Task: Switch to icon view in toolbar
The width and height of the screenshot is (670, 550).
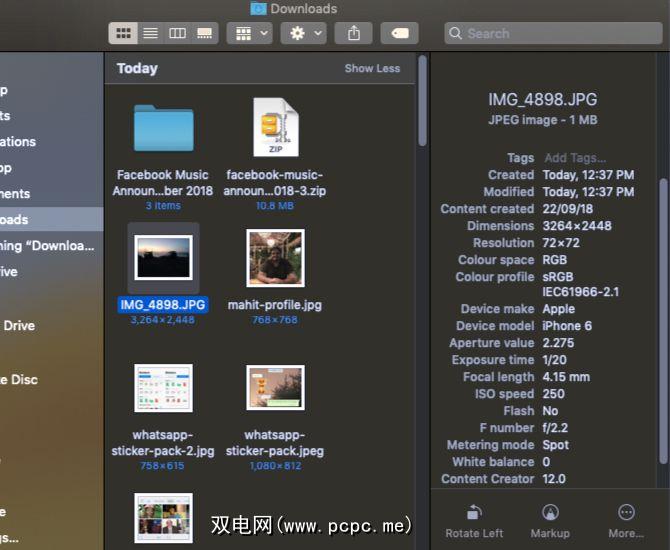Action: click(x=123, y=33)
